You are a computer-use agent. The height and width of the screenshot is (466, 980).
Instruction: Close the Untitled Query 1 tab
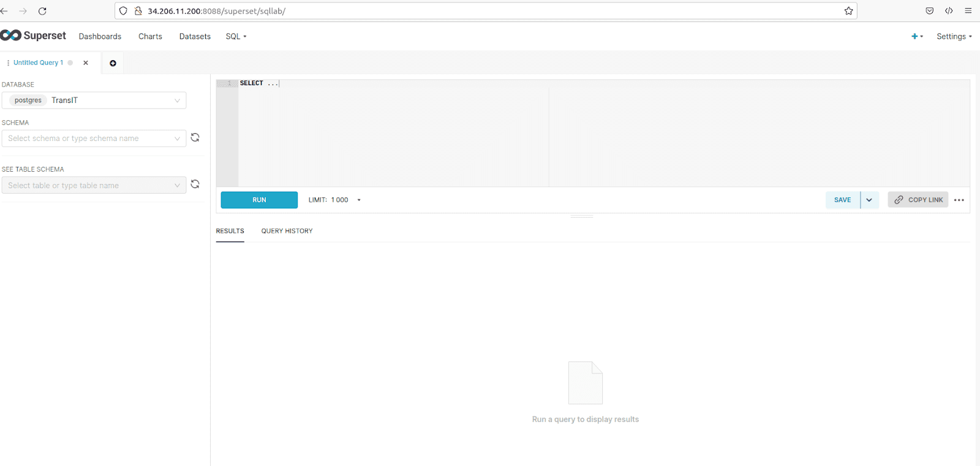pyautogui.click(x=86, y=63)
